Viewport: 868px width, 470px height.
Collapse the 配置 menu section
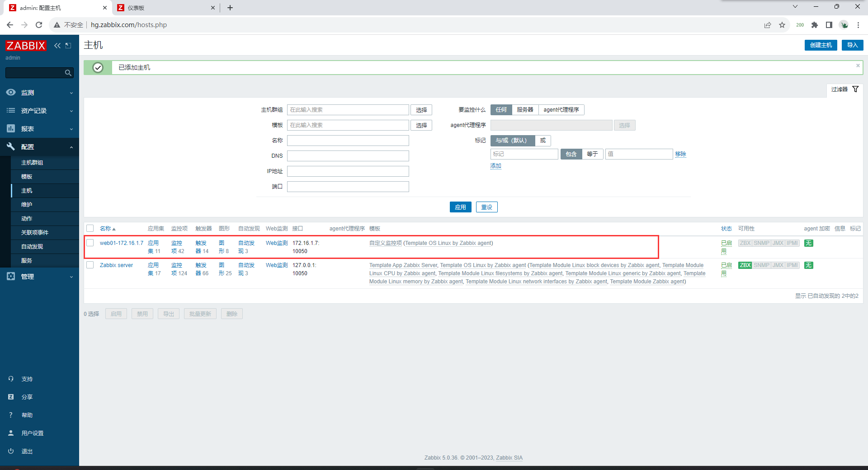(39, 146)
